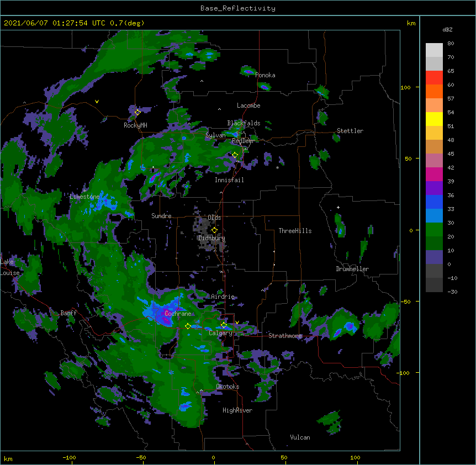Click the white asterisk marker above Limestone

point(84,191)
